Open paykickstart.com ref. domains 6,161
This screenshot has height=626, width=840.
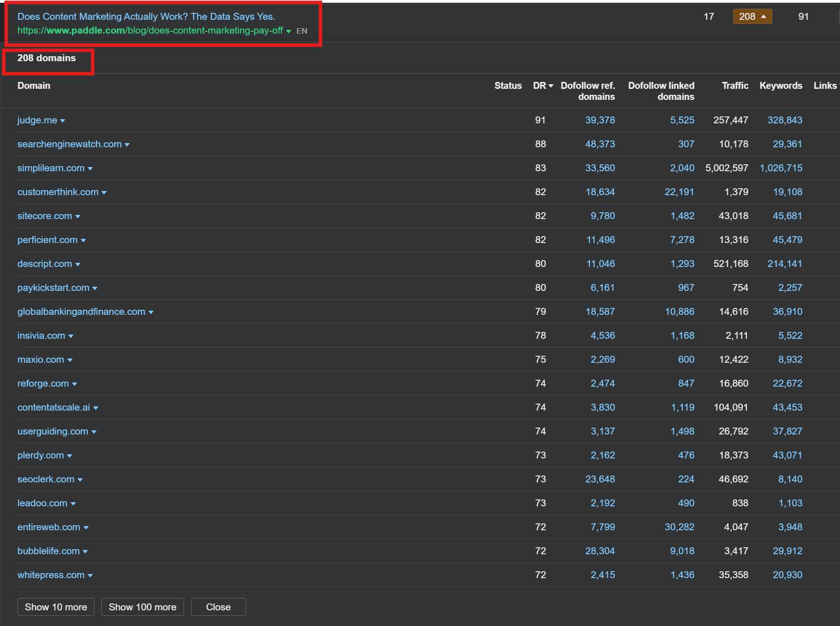click(603, 288)
